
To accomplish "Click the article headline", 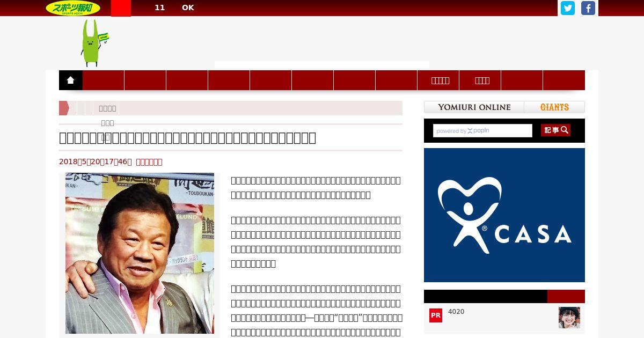I will tap(187, 138).
